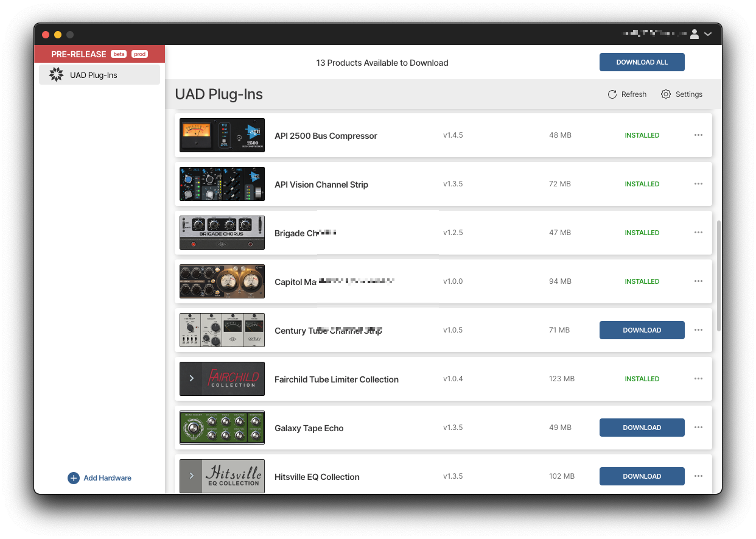This screenshot has height=539, width=756.
Task: Download all 13 products
Action: (642, 62)
